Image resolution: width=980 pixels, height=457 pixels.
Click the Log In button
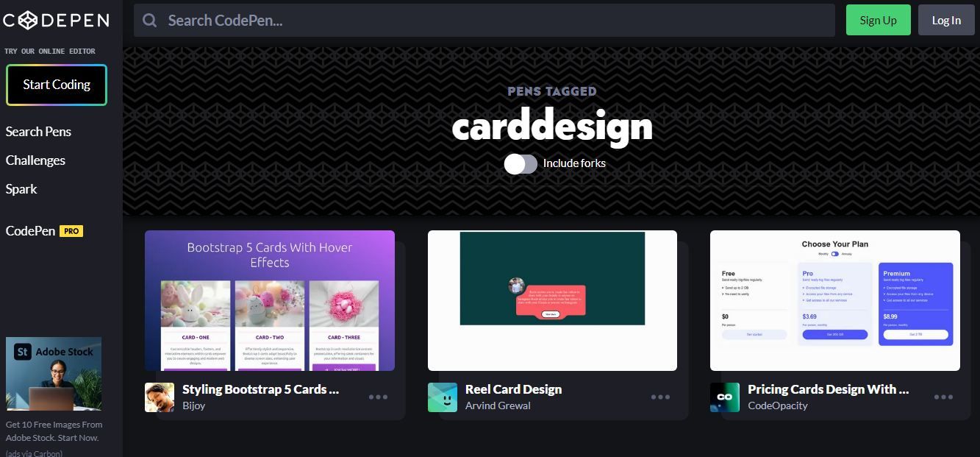946,20
